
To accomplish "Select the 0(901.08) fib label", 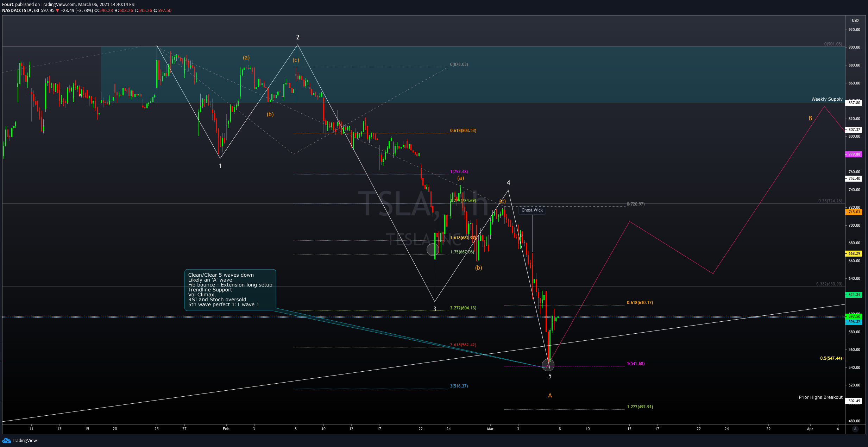I will (833, 44).
